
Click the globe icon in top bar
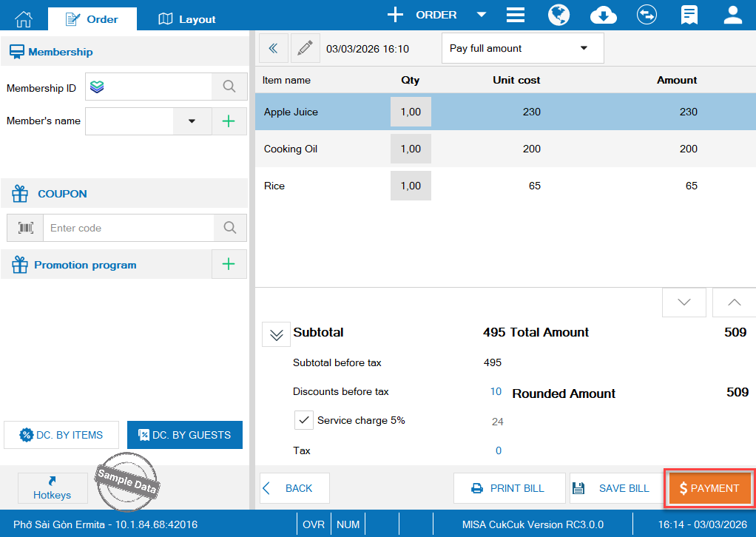pos(558,15)
